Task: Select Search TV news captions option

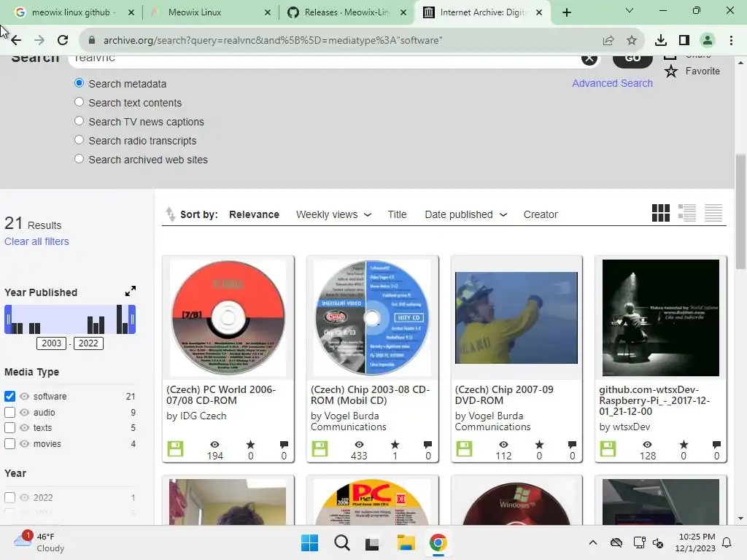Action: coord(79,121)
